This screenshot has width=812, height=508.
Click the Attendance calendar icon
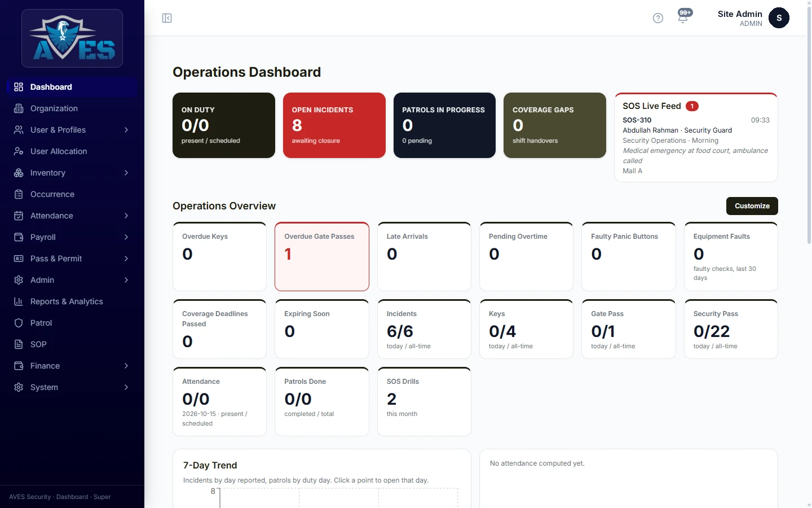tap(19, 216)
